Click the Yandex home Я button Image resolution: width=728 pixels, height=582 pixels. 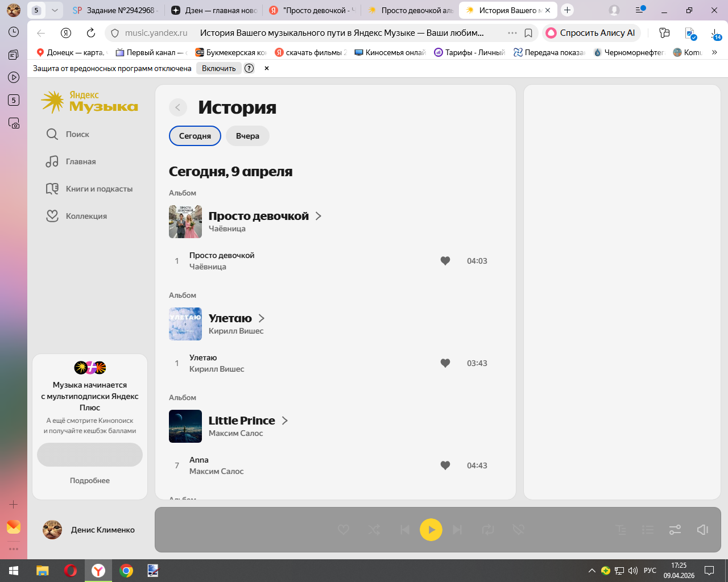[x=66, y=33]
